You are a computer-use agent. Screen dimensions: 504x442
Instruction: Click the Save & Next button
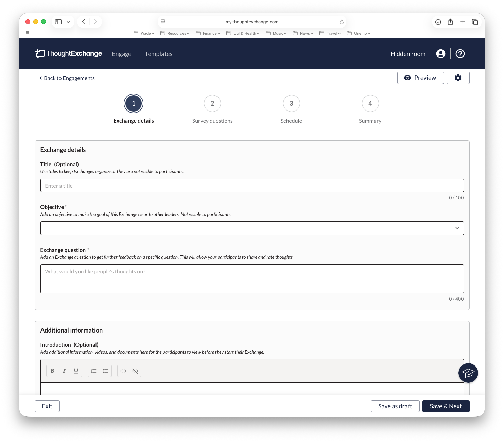click(x=446, y=406)
